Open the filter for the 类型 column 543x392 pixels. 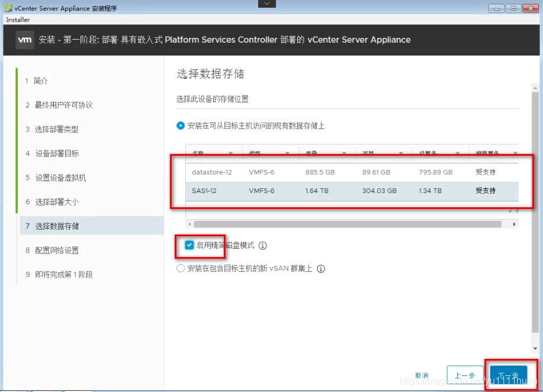click(287, 153)
